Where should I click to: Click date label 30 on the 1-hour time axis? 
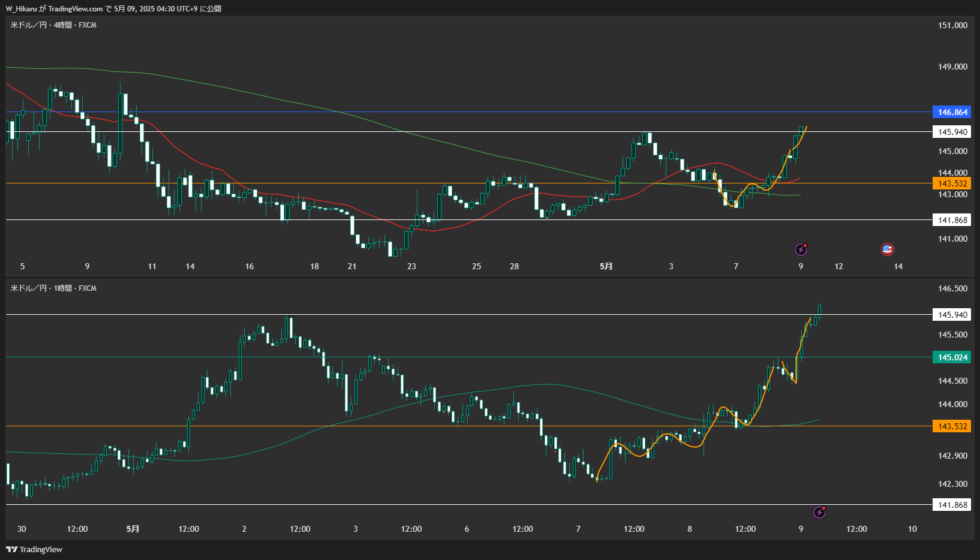pos(22,529)
